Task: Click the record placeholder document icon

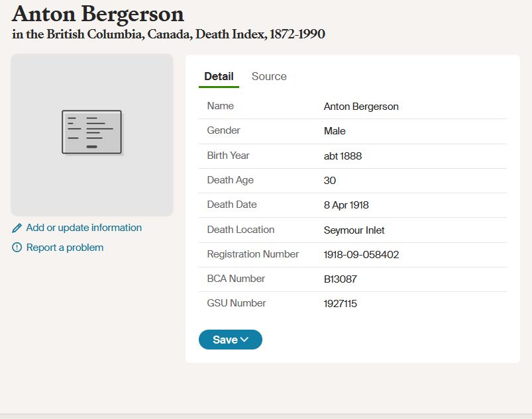Action: tap(91, 132)
